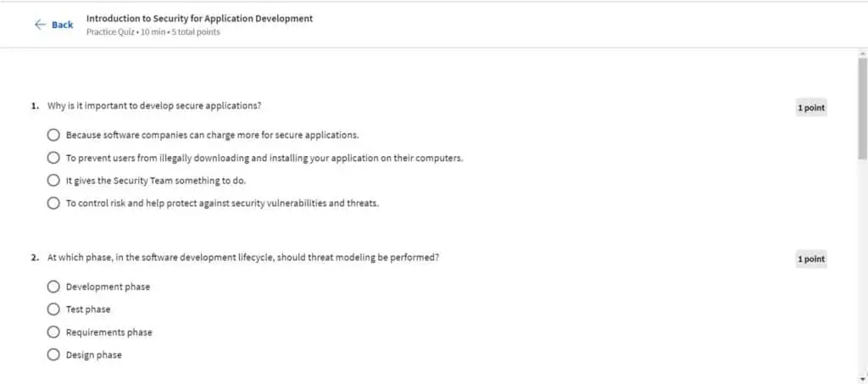Select 'It gives the Security Team something to do'
This screenshot has height=384, width=868.
pos(53,181)
